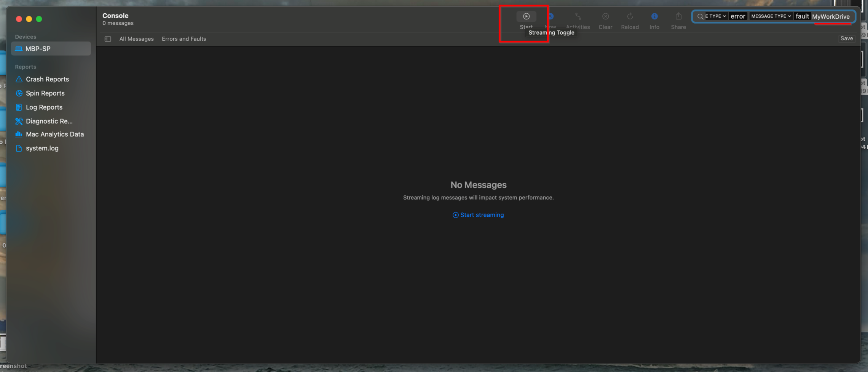Click the Share toolbar icon
This screenshot has width=868, height=372.
678,16
